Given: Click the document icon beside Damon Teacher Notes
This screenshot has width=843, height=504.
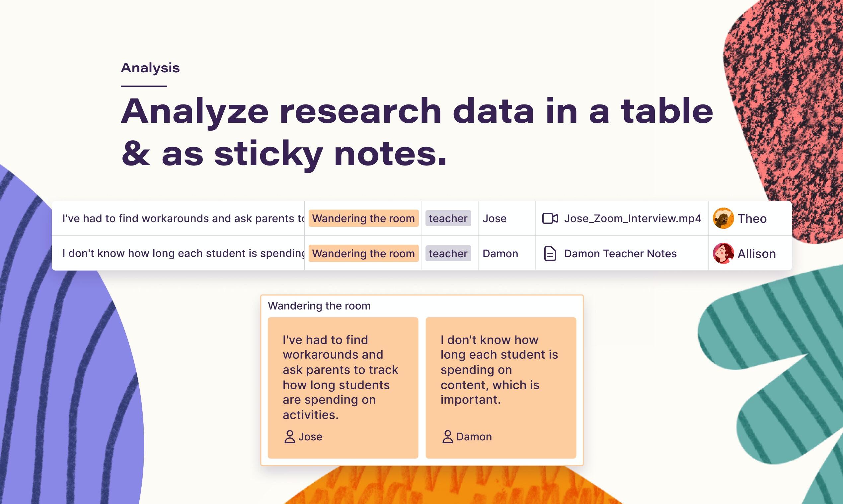Looking at the screenshot, I should tap(550, 254).
